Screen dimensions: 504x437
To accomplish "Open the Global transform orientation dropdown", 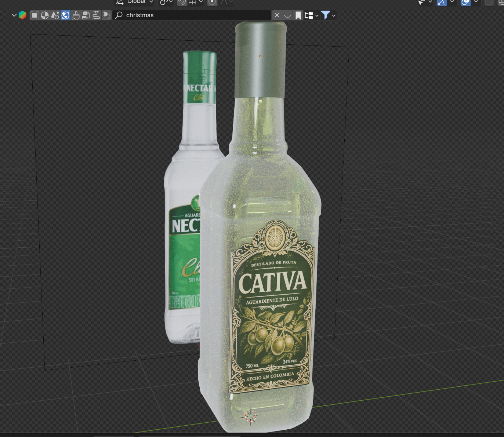I will 134,2.
